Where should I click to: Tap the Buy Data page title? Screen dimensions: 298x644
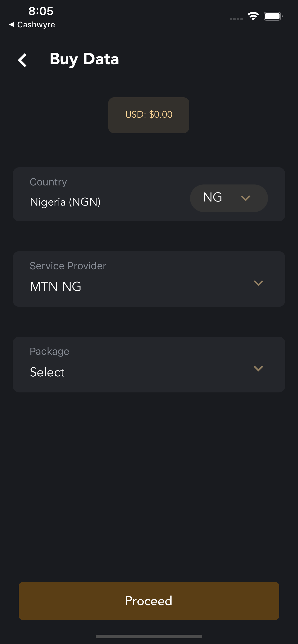(84, 59)
